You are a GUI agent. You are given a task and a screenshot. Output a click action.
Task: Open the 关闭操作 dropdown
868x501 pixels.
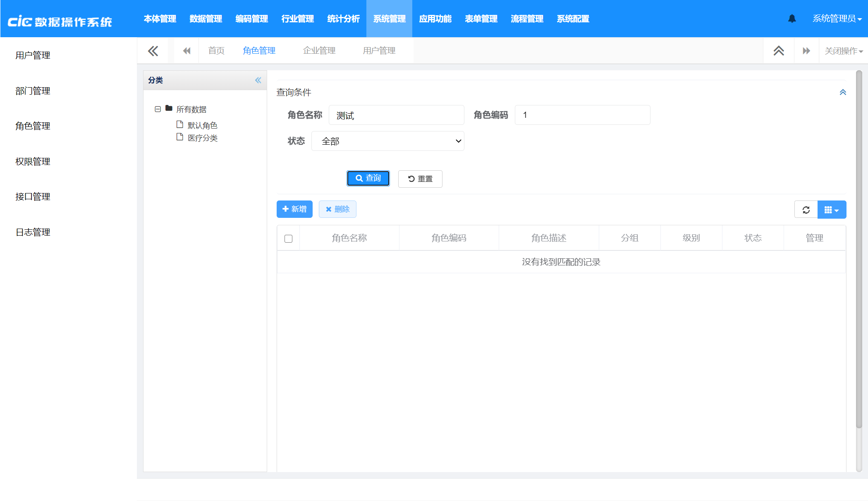(843, 51)
